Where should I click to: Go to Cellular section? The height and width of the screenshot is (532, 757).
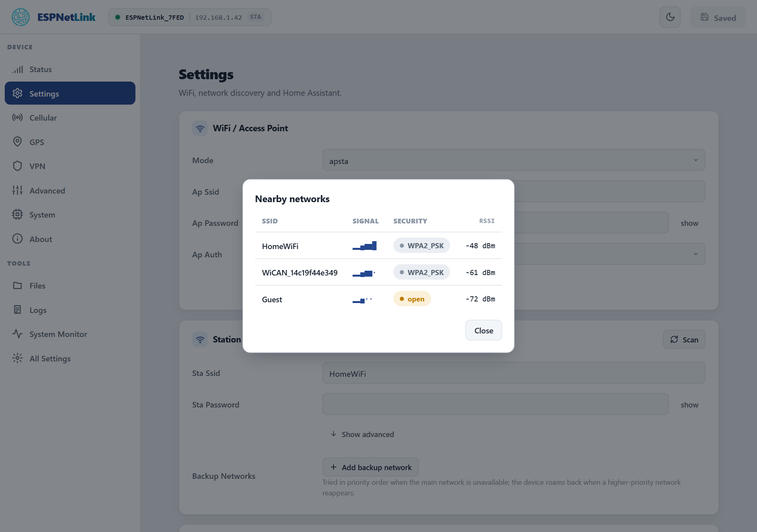click(70, 118)
